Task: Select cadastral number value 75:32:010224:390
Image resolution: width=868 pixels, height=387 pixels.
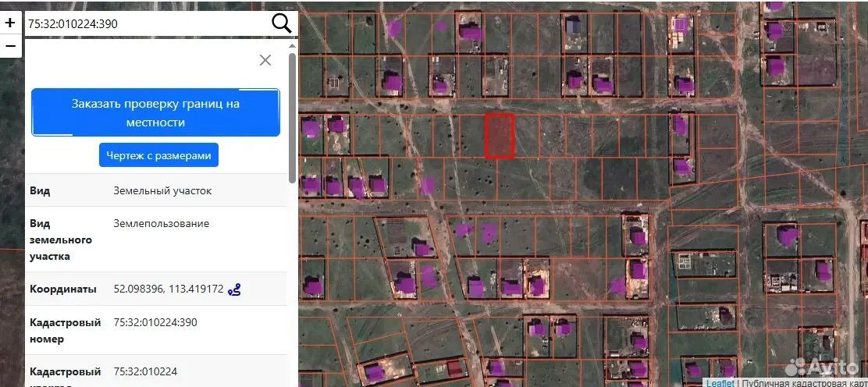Action: tap(155, 322)
